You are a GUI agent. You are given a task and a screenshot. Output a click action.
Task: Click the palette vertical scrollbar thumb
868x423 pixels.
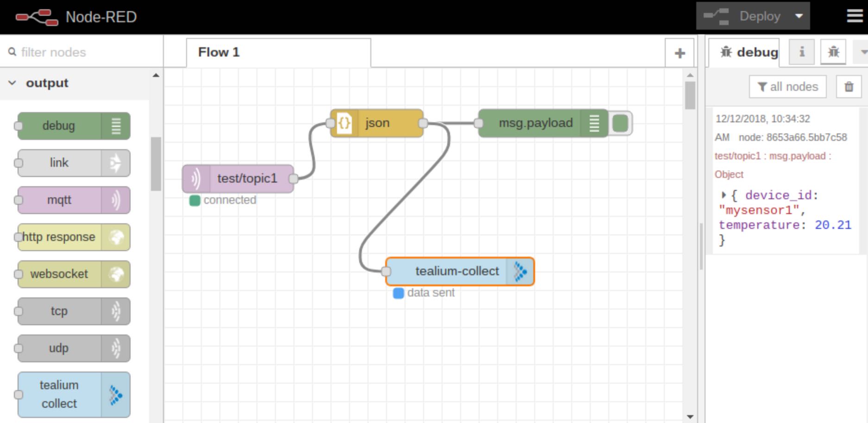pos(156,164)
